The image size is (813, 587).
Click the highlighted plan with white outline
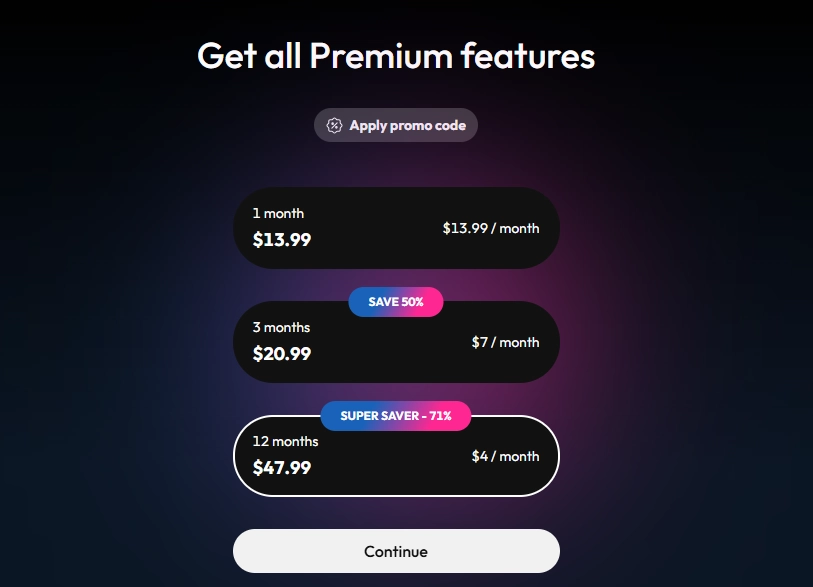pyautogui.click(x=396, y=456)
